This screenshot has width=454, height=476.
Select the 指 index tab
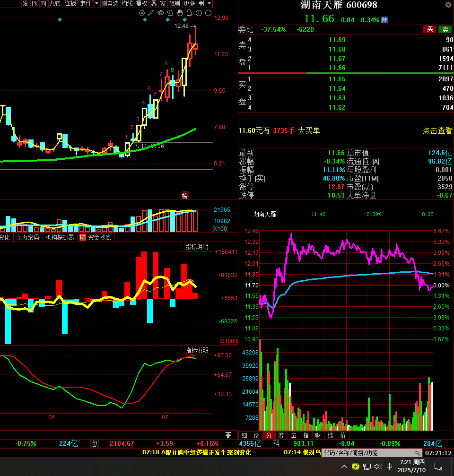pos(306,435)
